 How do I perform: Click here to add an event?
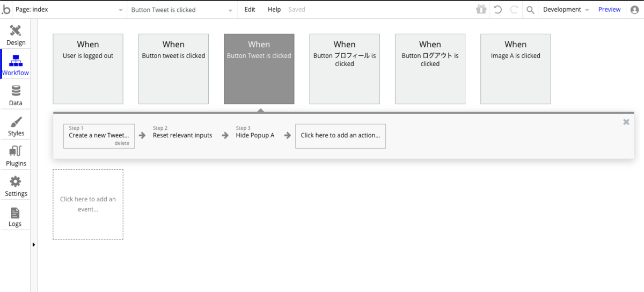click(x=88, y=204)
